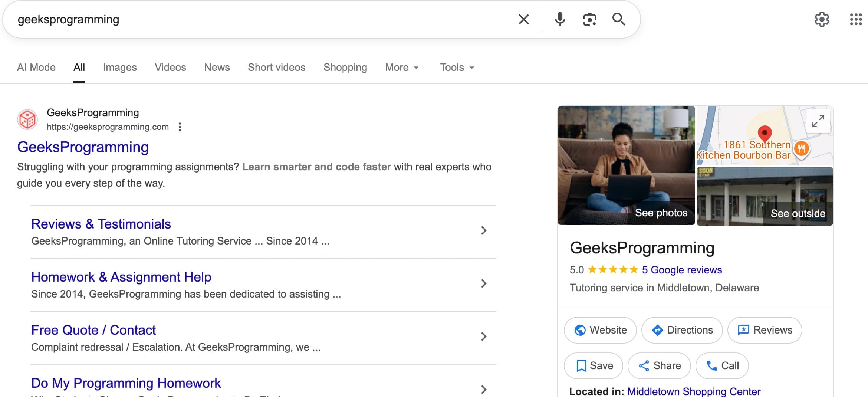This screenshot has height=397, width=868.
Task: Click the https://geeksprogramming.com URL text
Action: tap(108, 127)
